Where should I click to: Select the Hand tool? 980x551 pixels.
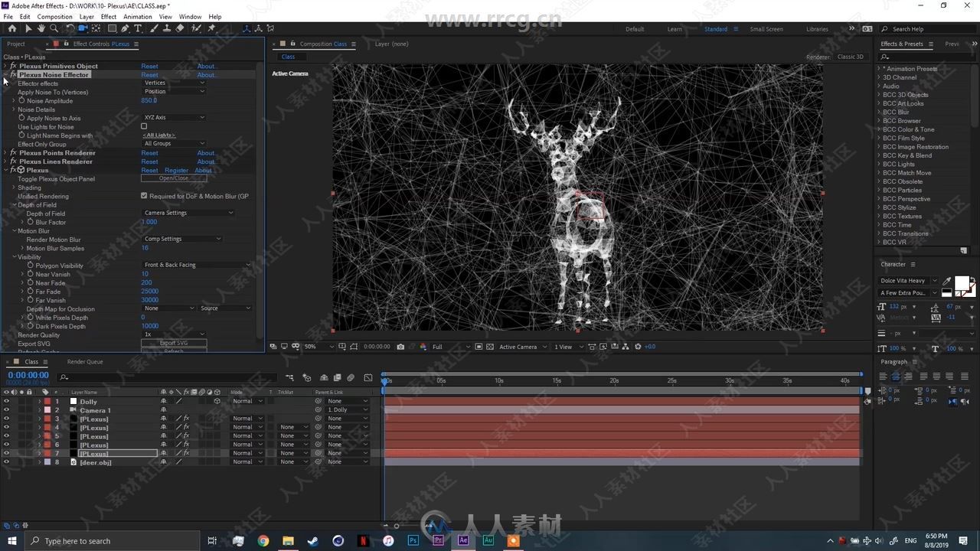pos(41,28)
